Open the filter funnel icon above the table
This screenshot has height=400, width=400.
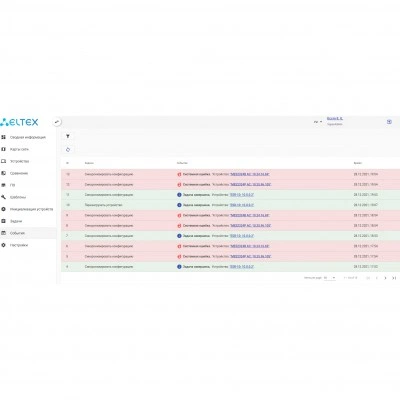pos(68,136)
